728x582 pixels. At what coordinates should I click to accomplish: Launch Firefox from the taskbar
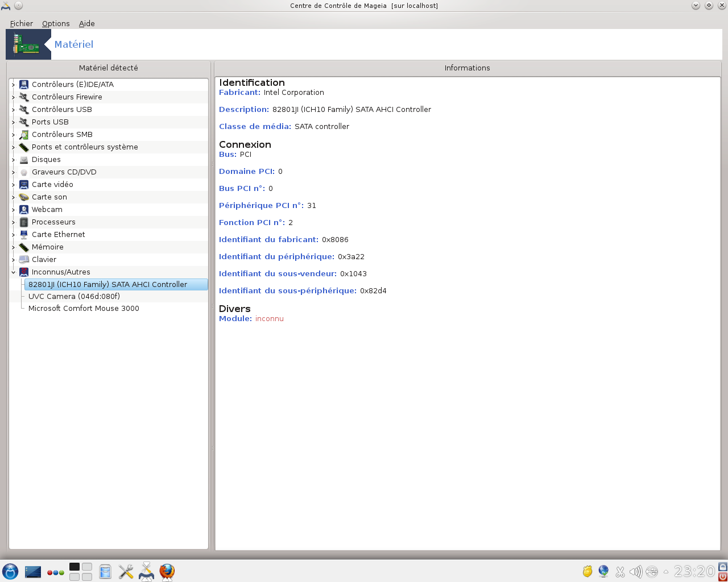(x=167, y=571)
